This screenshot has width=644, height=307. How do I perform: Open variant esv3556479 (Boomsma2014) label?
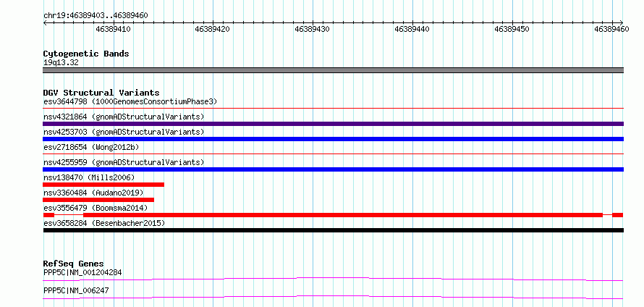[x=96, y=208]
